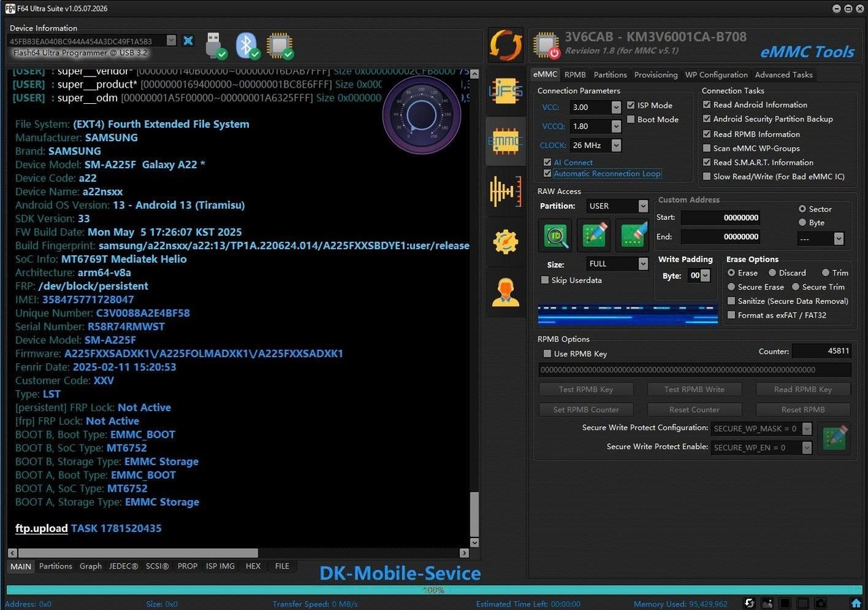Click the teal 100% progress bar

434,590
